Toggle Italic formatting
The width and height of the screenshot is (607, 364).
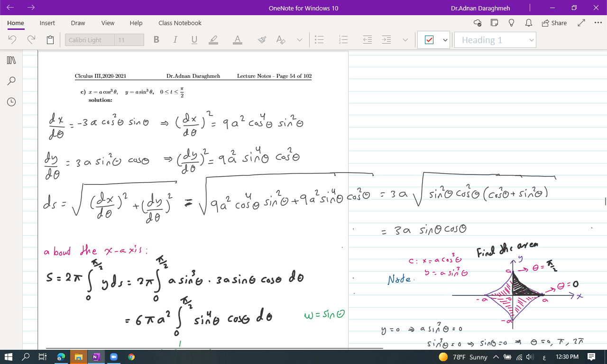click(175, 40)
